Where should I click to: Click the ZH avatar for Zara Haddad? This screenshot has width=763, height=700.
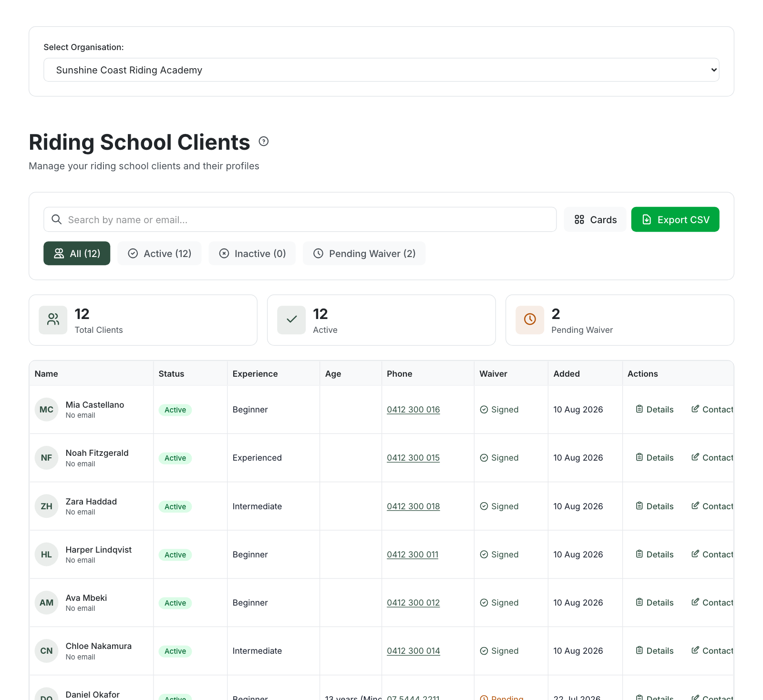[x=46, y=506]
